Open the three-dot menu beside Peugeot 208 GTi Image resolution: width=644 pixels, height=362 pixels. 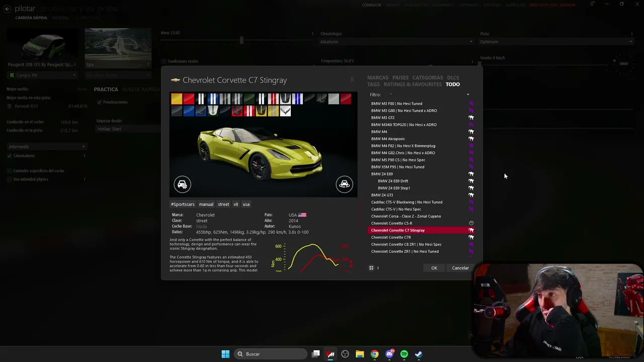pyautogui.click(x=75, y=64)
